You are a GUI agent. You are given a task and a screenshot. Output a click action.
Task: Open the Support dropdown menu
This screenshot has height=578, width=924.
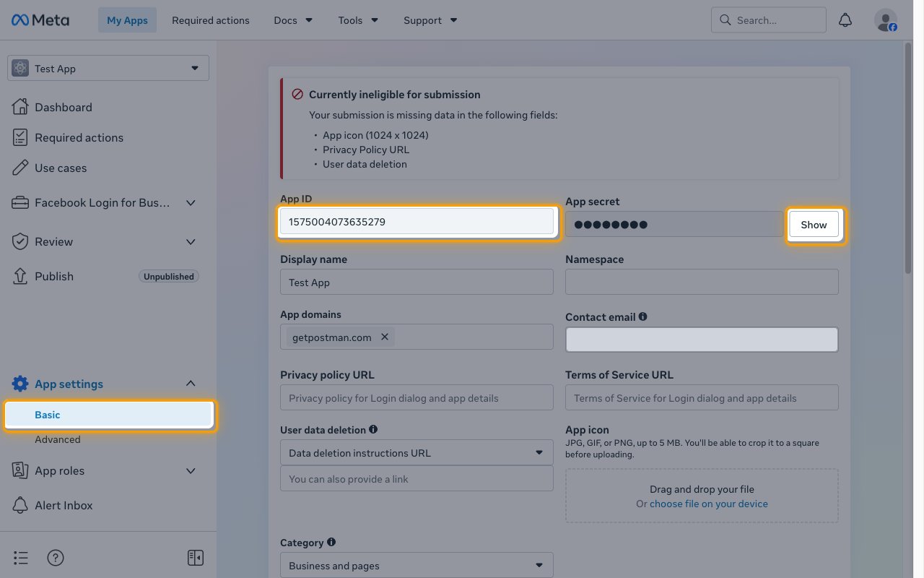[x=430, y=20]
